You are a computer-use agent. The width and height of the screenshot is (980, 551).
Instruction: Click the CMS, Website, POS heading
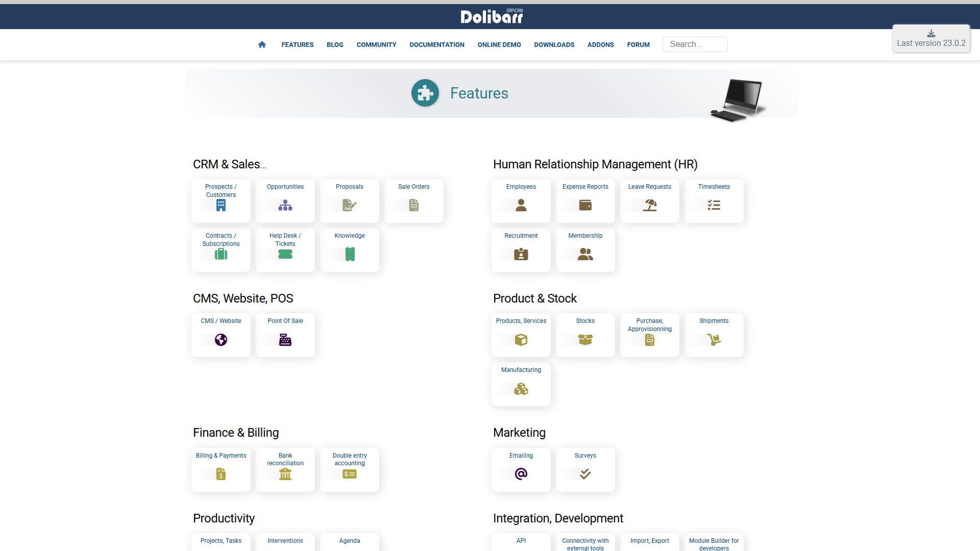coord(243,298)
